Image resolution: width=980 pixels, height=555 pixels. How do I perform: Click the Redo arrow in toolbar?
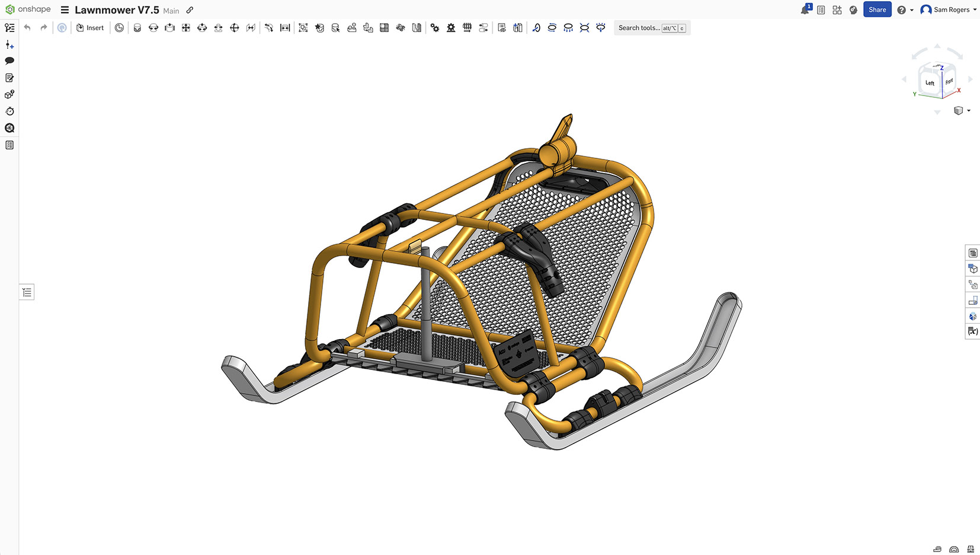(x=43, y=28)
